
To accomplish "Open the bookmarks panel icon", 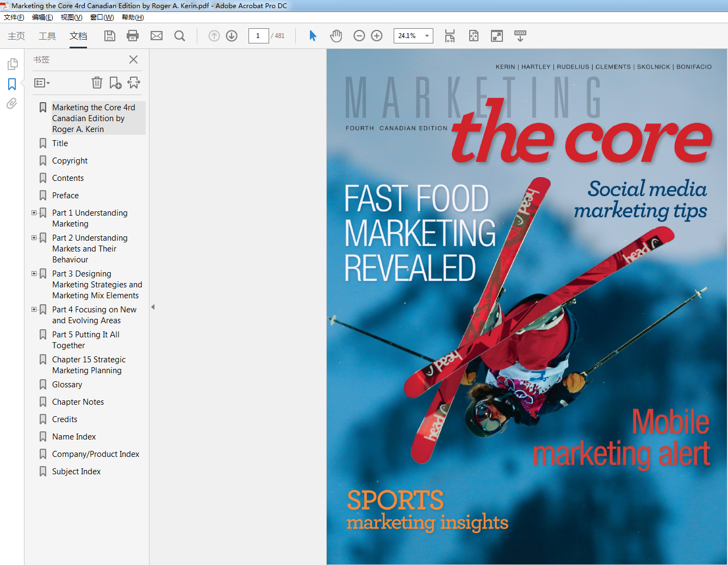I will coord(12,84).
